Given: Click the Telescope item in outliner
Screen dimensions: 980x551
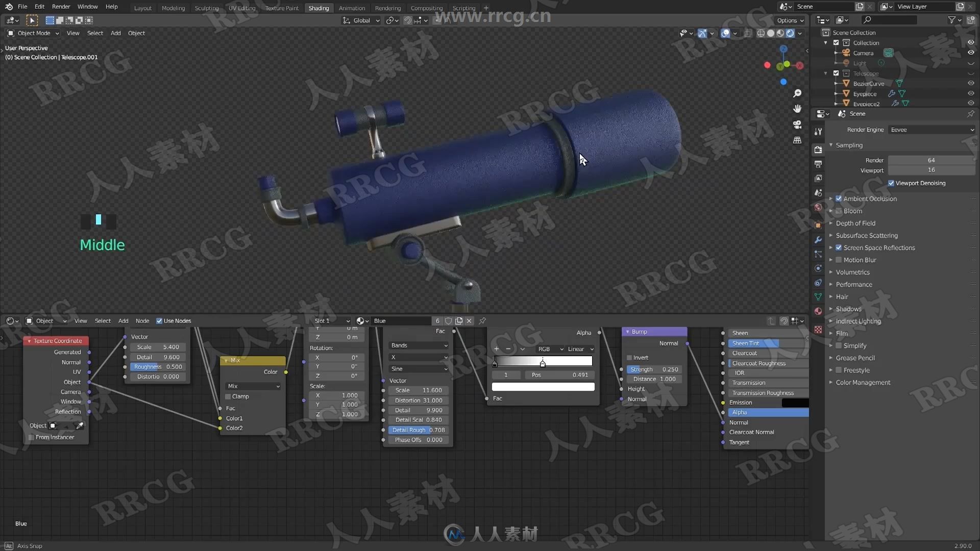Looking at the screenshot, I should [x=866, y=73].
